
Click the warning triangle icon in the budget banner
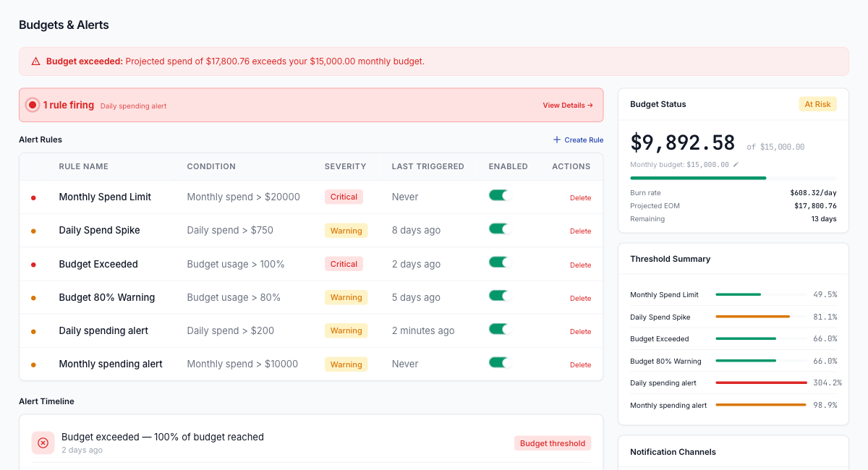click(35, 61)
